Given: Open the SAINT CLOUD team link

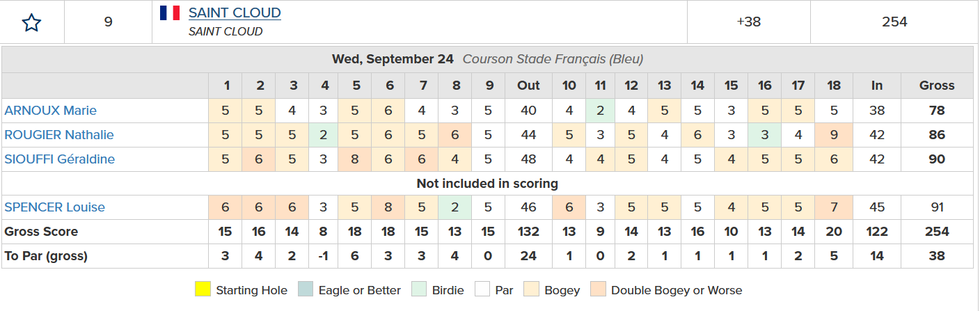Looking at the screenshot, I should coord(235,13).
